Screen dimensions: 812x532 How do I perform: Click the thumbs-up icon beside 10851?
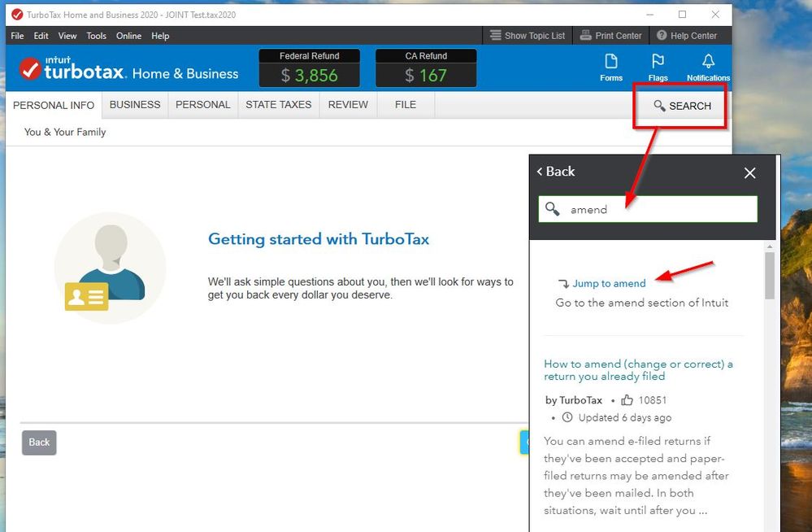click(627, 399)
